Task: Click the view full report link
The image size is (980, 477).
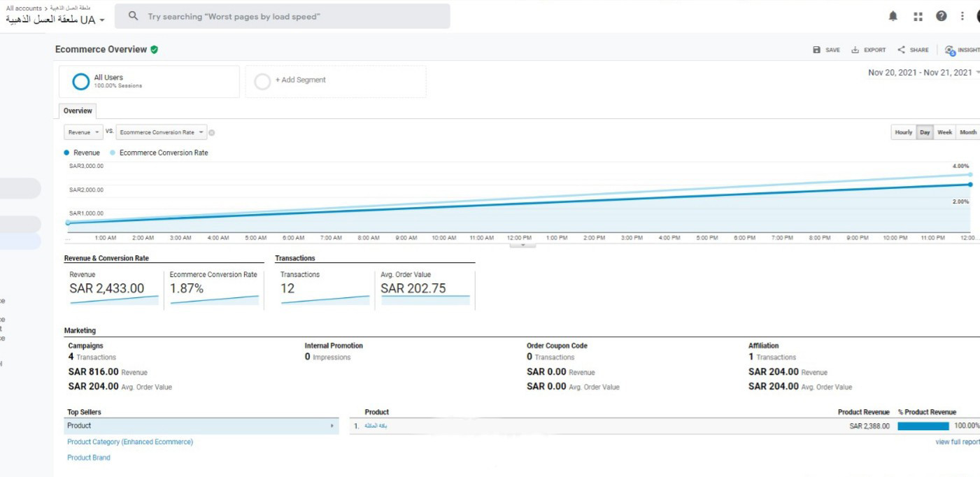Action: point(957,442)
